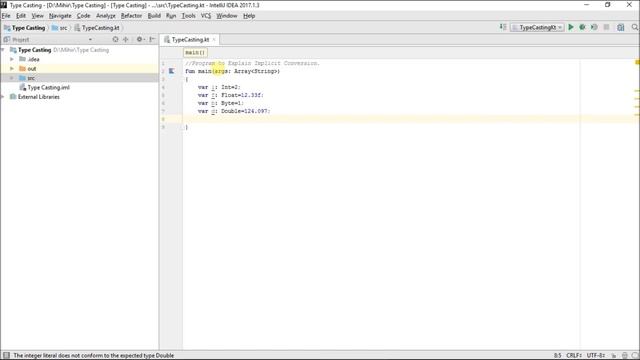This screenshot has height=360, width=640.
Task: Collapse the Type Casting project root
Action: click(x=3, y=50)
